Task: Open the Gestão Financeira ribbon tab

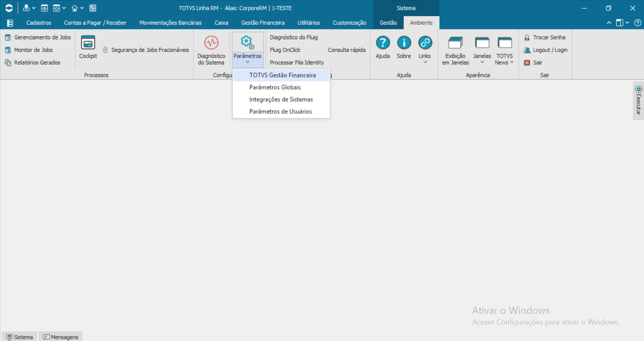Action: tap(263, 23)
